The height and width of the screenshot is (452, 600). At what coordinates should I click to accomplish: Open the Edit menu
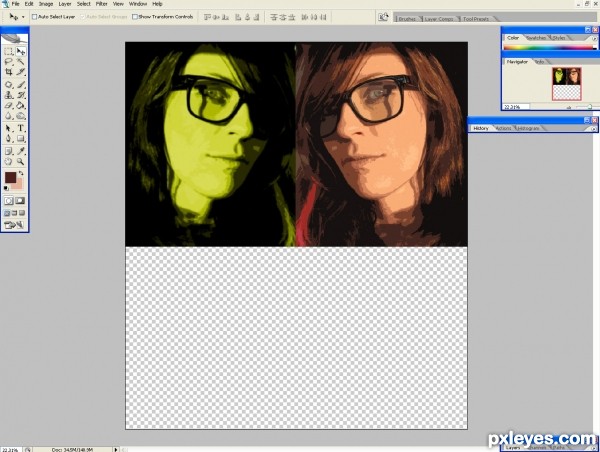point(29,4)
